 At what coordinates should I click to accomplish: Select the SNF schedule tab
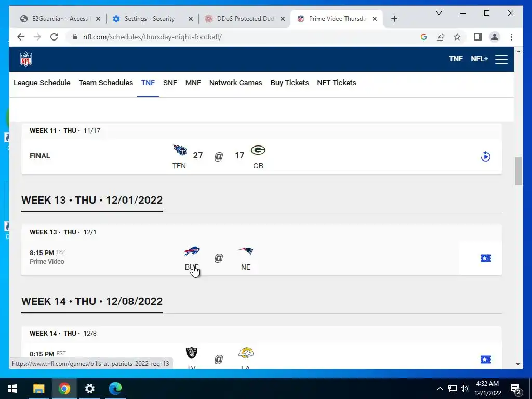(x=170, y=83)
